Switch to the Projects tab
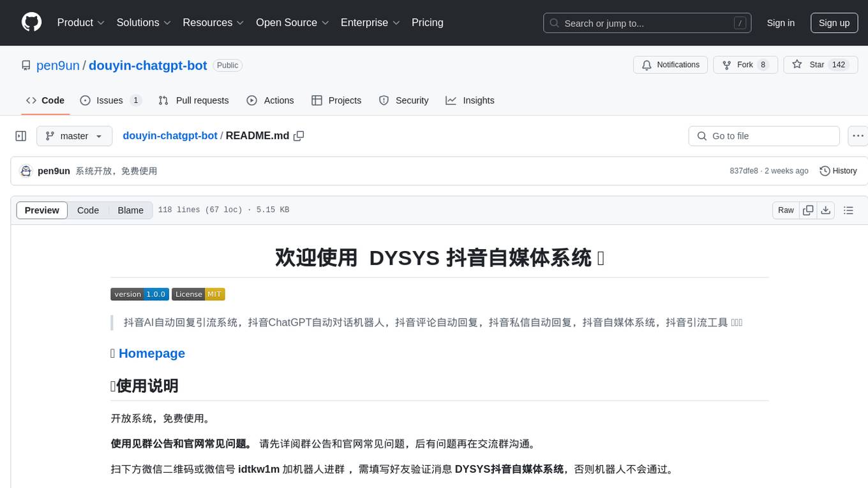The image size is (868, 488). coord(336,100)
